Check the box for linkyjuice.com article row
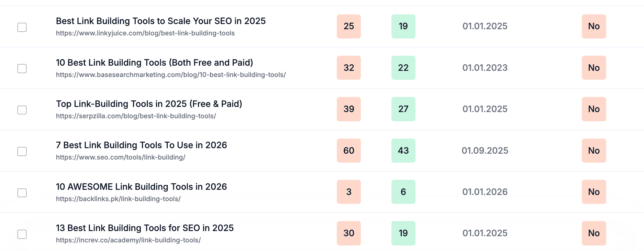 [x=22, y=27]
